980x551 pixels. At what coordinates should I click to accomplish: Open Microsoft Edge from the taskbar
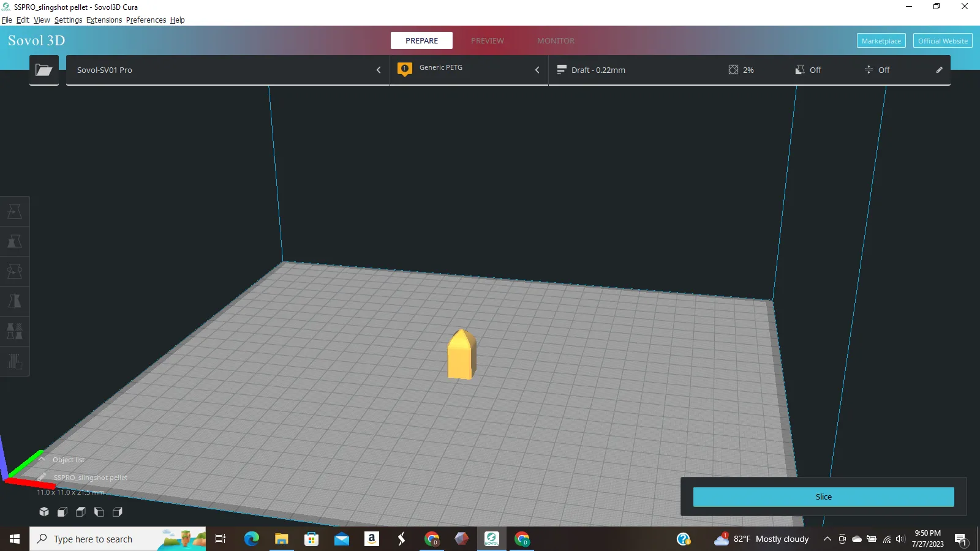tap(251, 539)
